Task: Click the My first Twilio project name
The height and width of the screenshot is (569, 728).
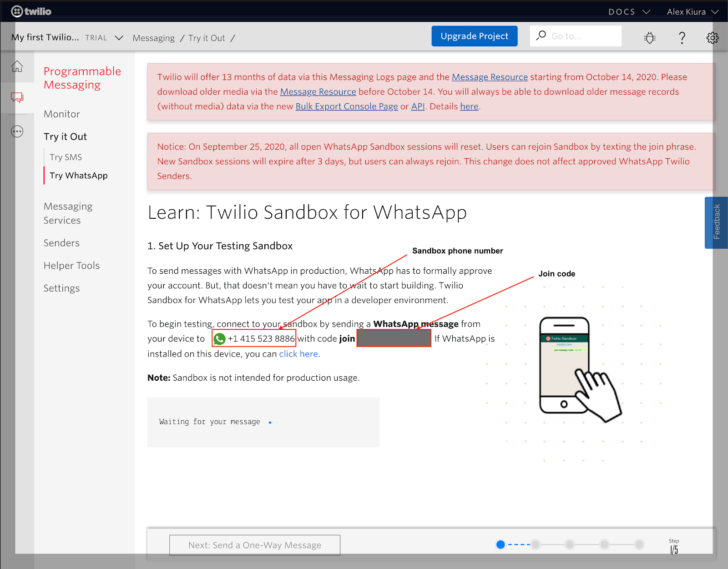Action: click(x=45, y=37)
